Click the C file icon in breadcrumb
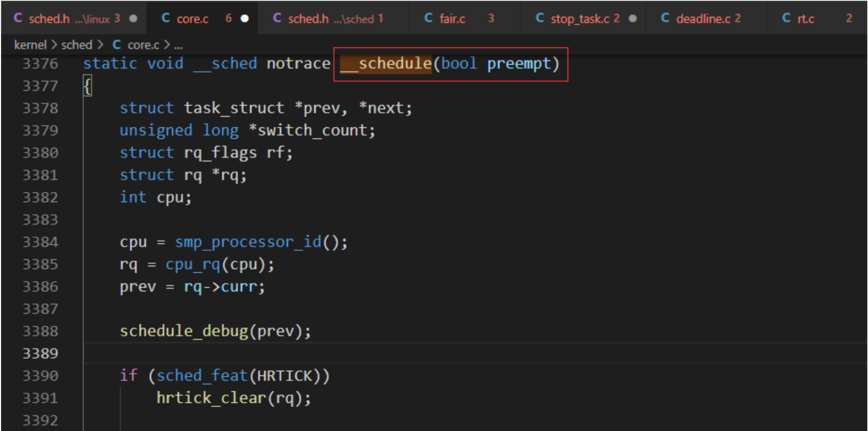Image resolution: width=868 pixels, height=431 pixels. point(117,45)
